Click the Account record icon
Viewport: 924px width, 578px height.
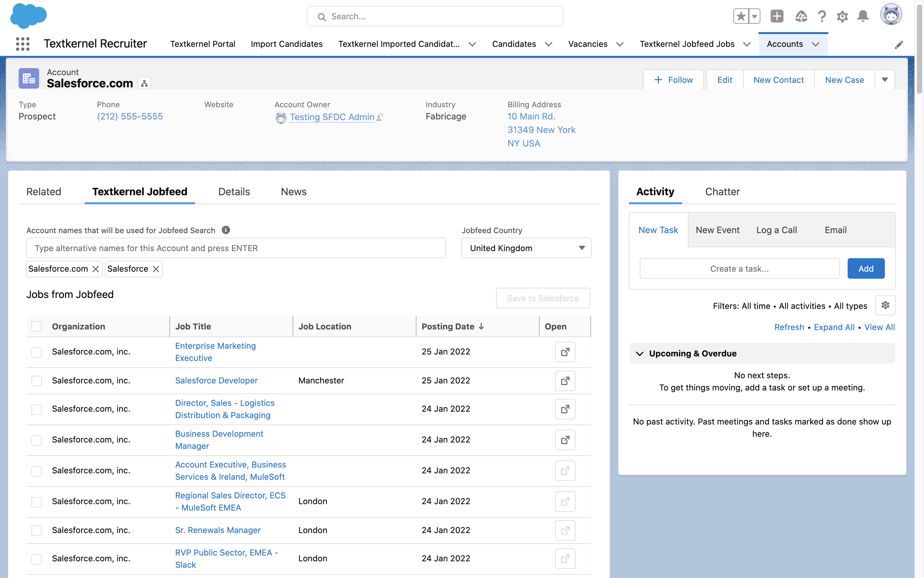[x=29, y=78]
